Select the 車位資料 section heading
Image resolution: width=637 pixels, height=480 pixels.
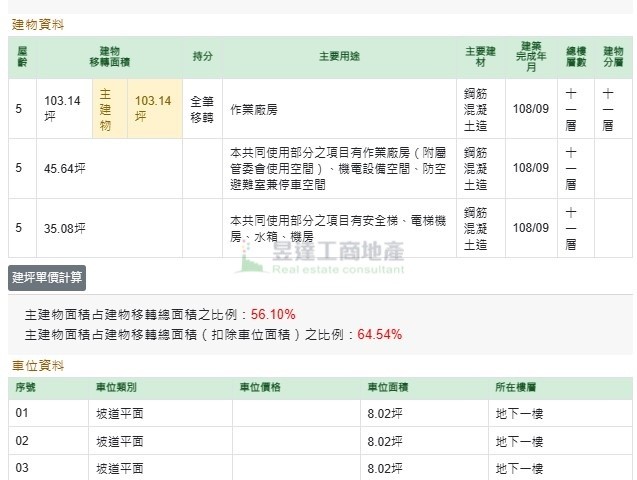(37, 366)
